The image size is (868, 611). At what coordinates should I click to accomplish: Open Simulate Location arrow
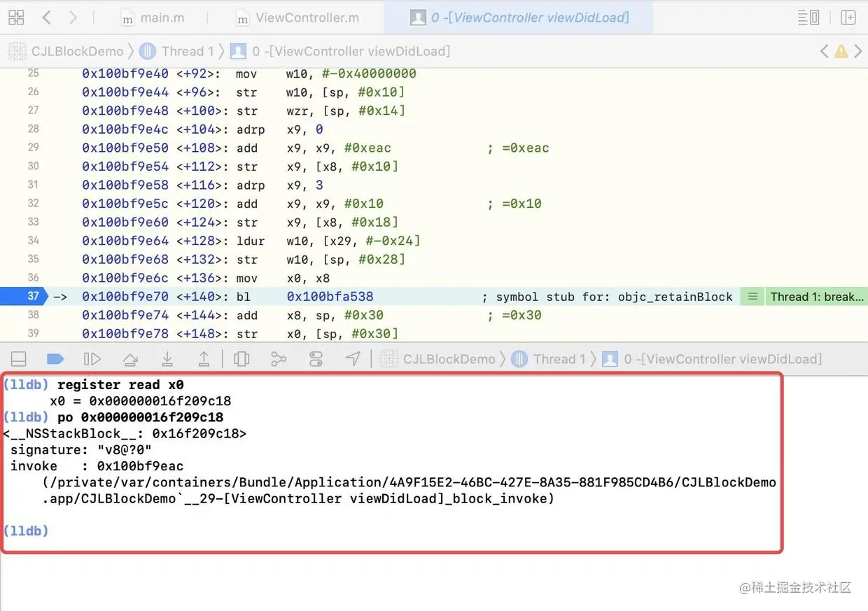click(x=353, y=359)
